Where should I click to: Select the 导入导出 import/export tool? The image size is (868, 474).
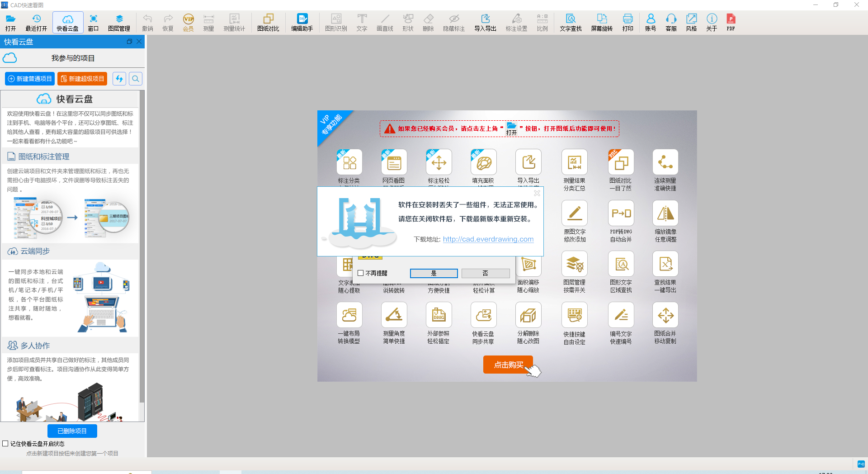pyautogui.click(x=485, y=23)
